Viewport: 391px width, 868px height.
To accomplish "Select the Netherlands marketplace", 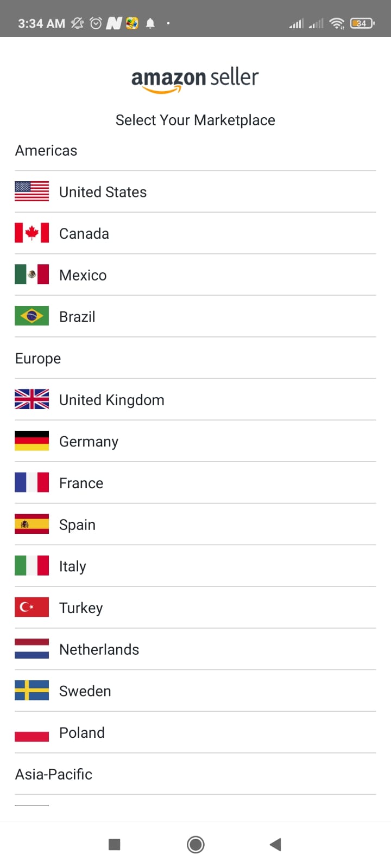I will click(x=195, y=649).
